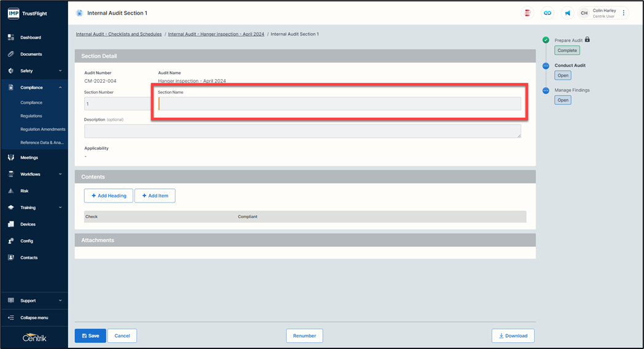Click the Conduct Audit step circle
The image size is (644, 349).
tap(546, 66)
